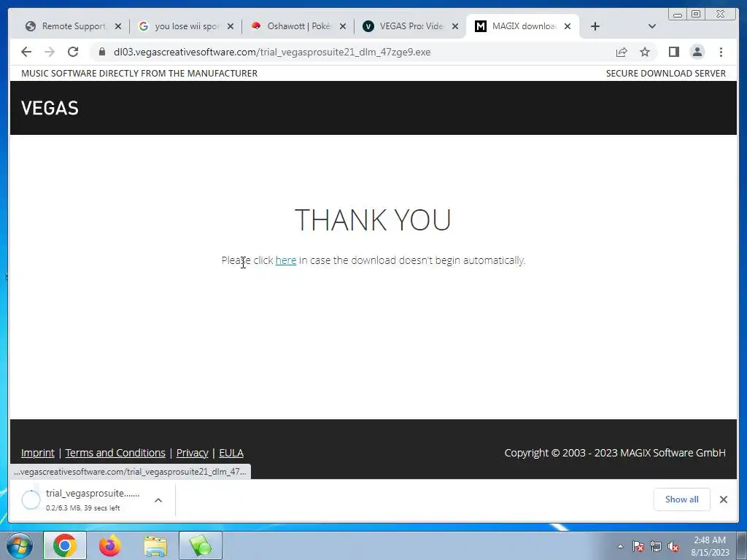Screen dimensions: 747x560
Task: Click the 'here' download link
Action: tap(286, 260)
